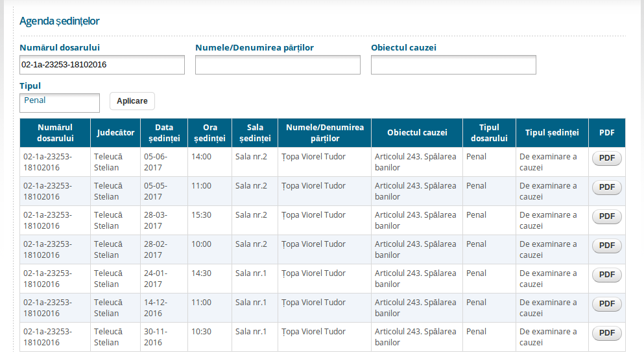The image size is (644, 357).
Task: Sort by Data ședinței column header
Action: [x=164, y=133]
